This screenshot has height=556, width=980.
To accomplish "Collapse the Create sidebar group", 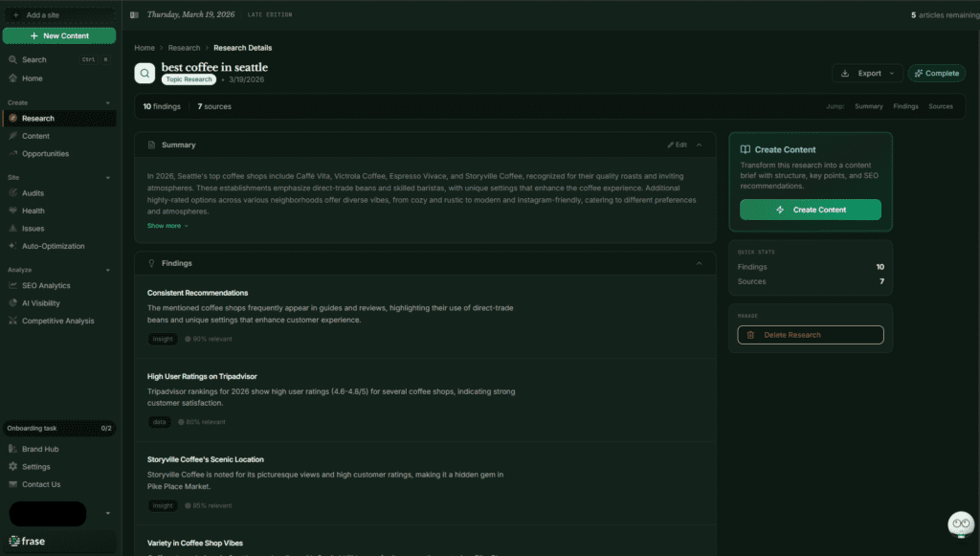I will [x=108, y=102].
